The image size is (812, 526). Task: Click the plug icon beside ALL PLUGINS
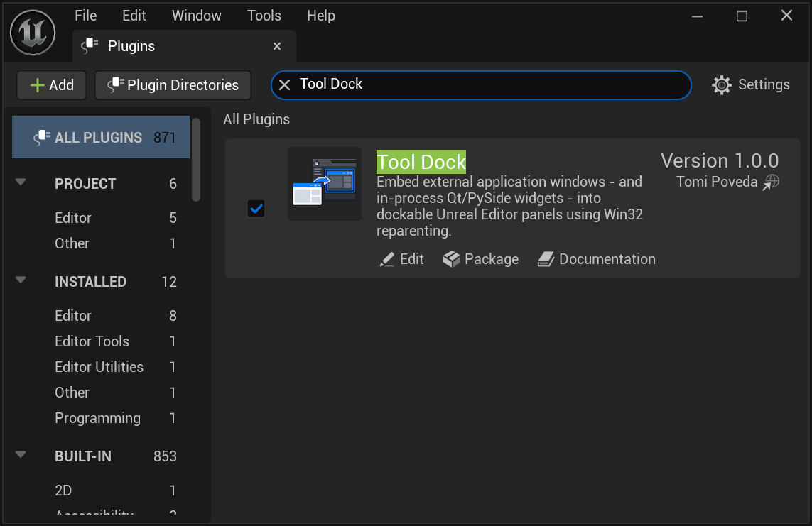click(x=42, y=137)
